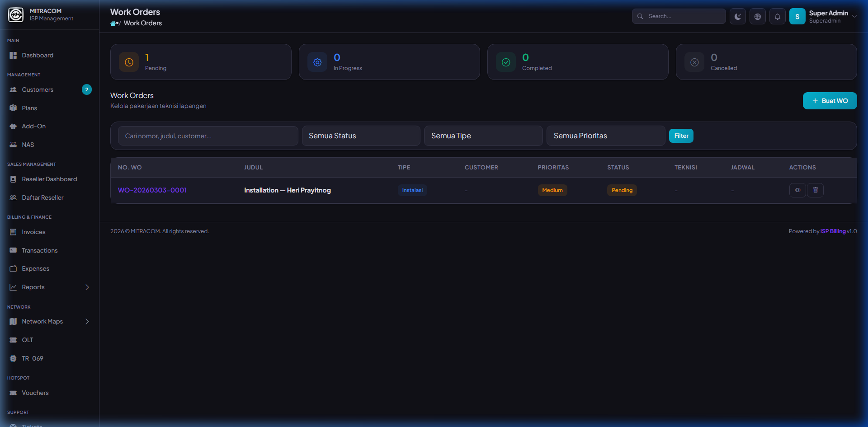Open the Semua Tipe dropdown
Screen dimensions: 868x427
pos(483,136)
